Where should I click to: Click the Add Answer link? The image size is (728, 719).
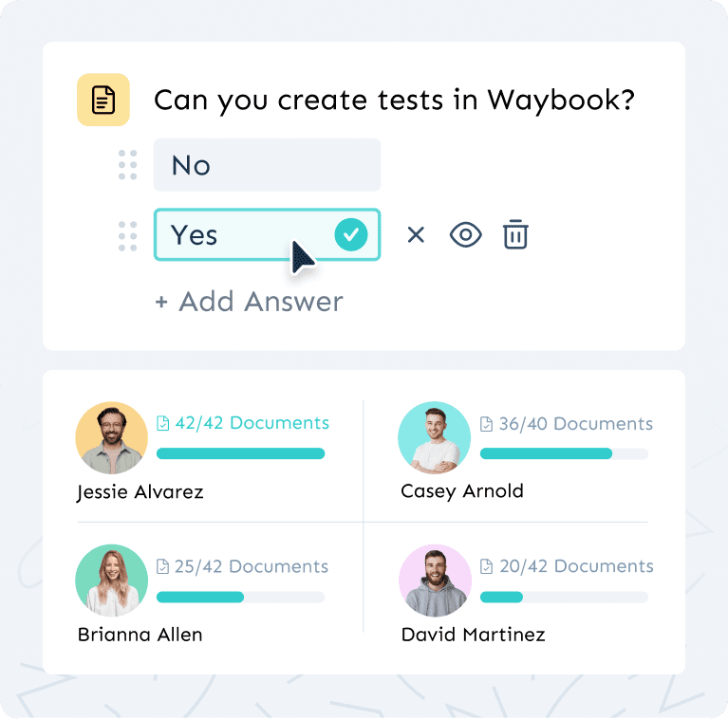pyautogui.click(x=249, y=302)
